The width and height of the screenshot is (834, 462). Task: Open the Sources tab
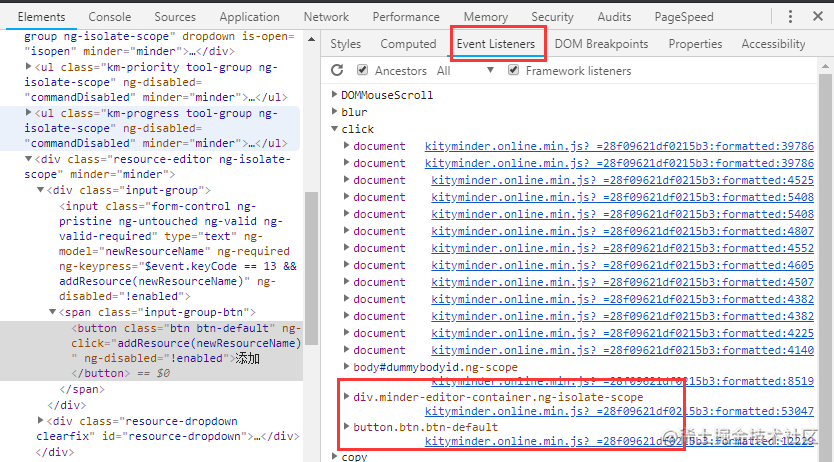click(175, 17)
